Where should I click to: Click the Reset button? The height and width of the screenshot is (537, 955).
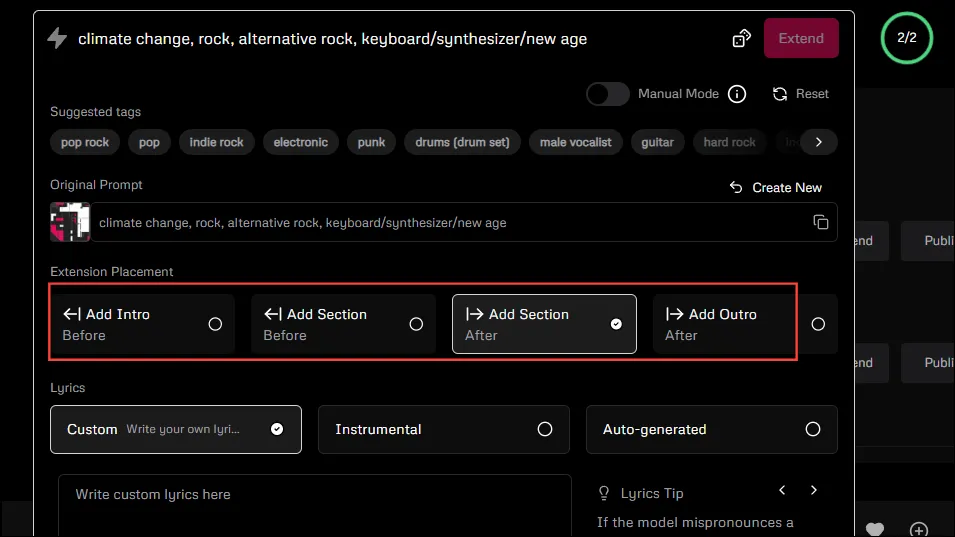(800, 94)
